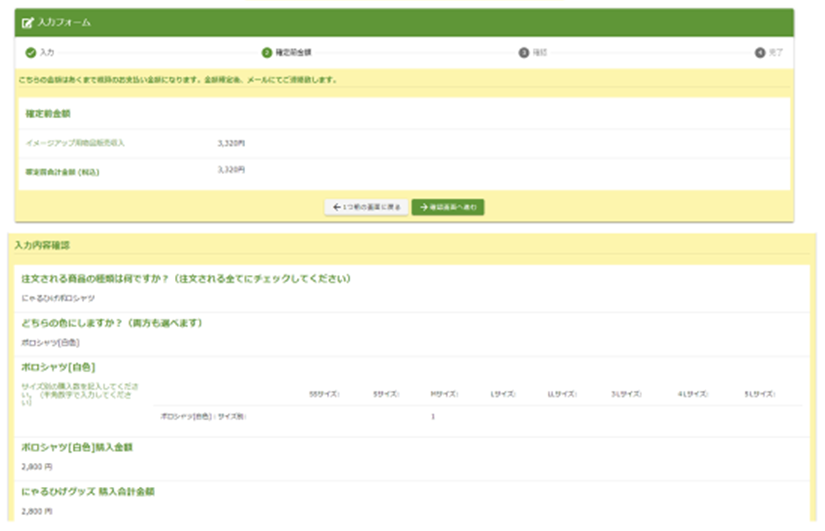Click the SSサイズ column header
This screenshot has width=825, height=531.
[x=324, y=394]
